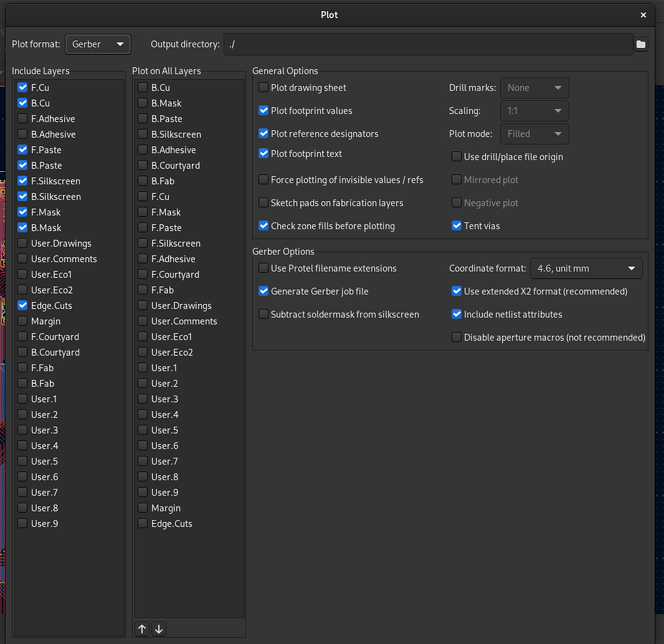The height and width of the screenshot is (644, 664).
Task: Check Edge.Cuts in Plot on All Layers
Action: (x=143, y=523)
